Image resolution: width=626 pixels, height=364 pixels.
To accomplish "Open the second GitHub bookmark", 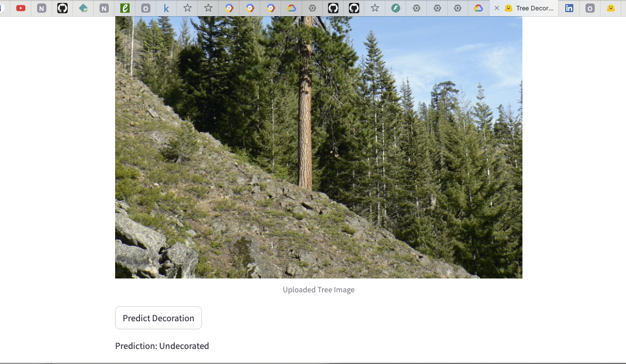I will (353, 9).
